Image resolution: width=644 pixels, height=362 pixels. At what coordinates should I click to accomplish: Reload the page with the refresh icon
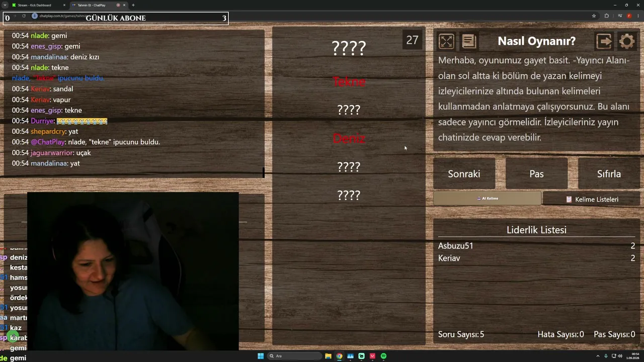[x=24, y=16]
